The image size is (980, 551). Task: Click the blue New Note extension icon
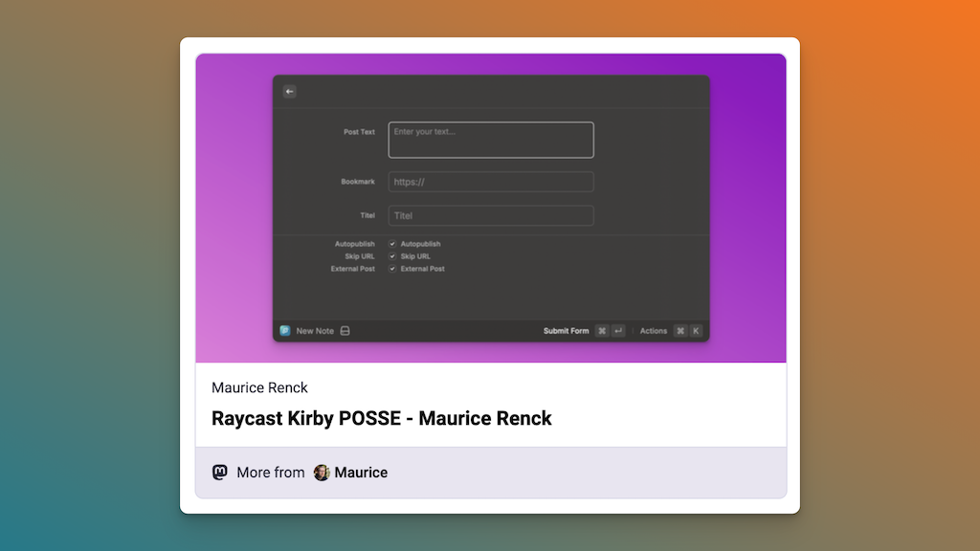[285, 331]
